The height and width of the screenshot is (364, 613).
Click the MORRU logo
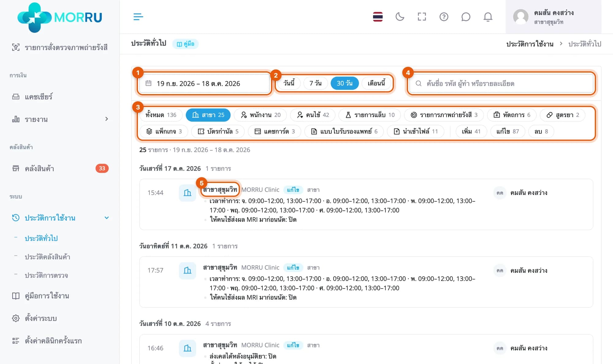click(60, 17)
